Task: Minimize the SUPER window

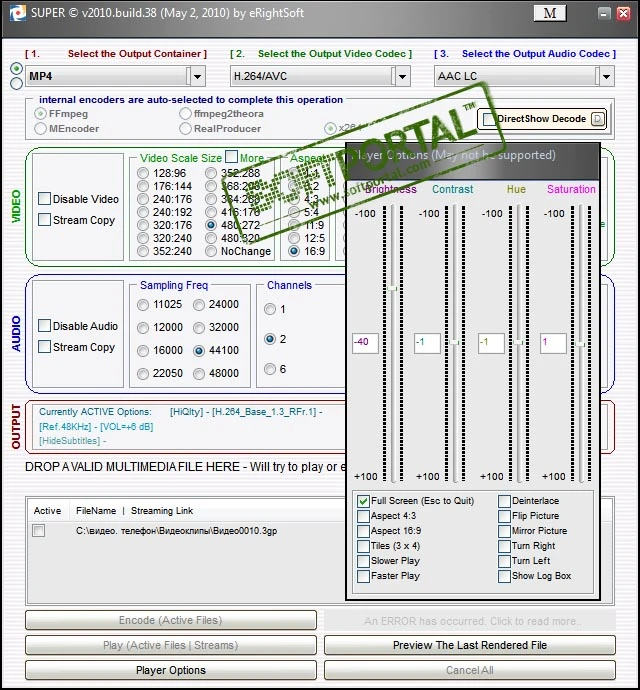Action: coord(604,14)
